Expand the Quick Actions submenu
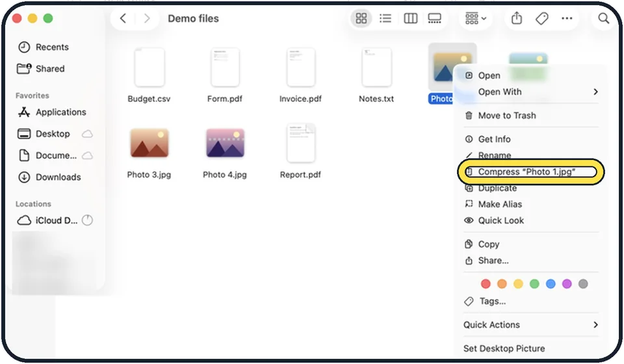The image size is (624, 364). click(531, 325)
